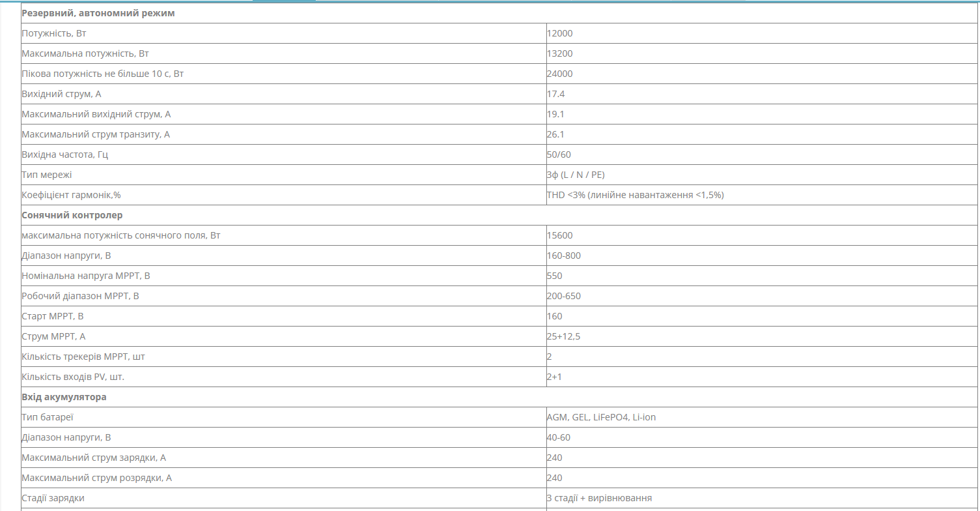Screen dimensions: 980x511
Task: Click 'Номінальна напруга МРРТ, В' label
Action: coord(86,276)
